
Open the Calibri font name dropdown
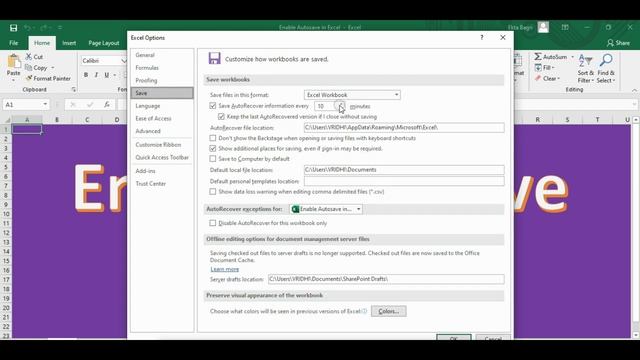(x=123, y=61)
